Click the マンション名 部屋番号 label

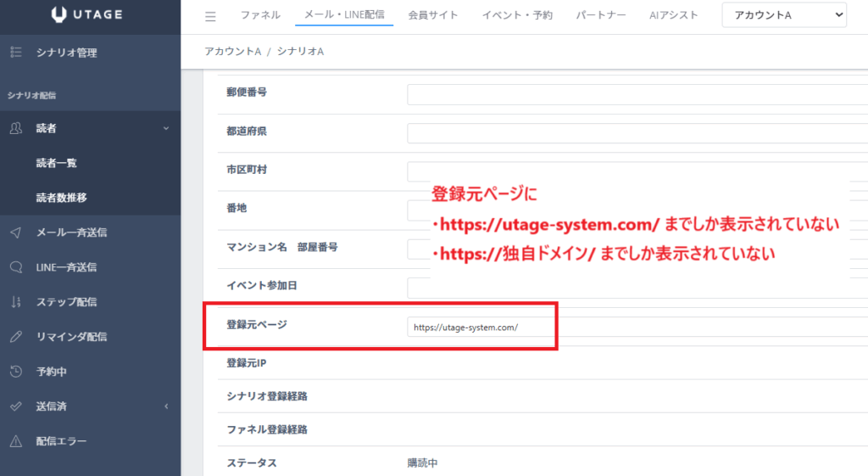(x=281, y=247)
